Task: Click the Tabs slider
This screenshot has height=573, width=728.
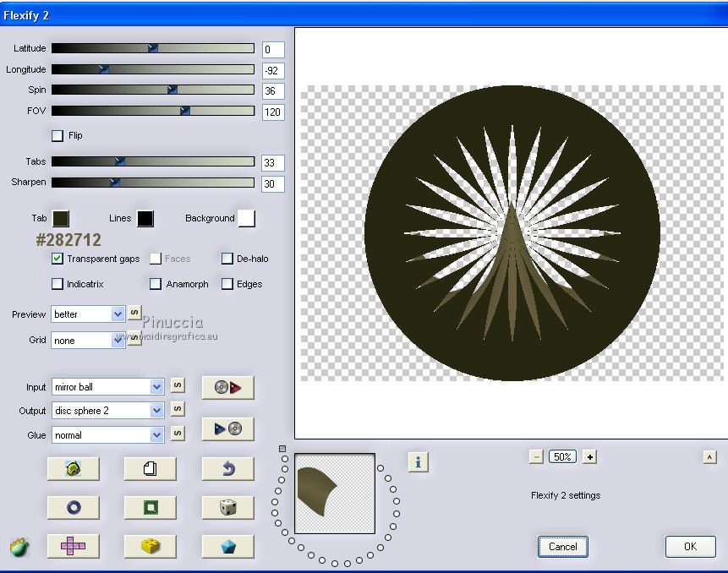Action: 153,161
